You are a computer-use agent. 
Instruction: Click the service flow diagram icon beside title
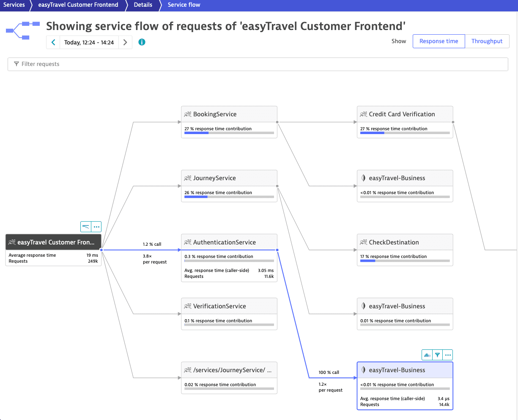[22, 30]
